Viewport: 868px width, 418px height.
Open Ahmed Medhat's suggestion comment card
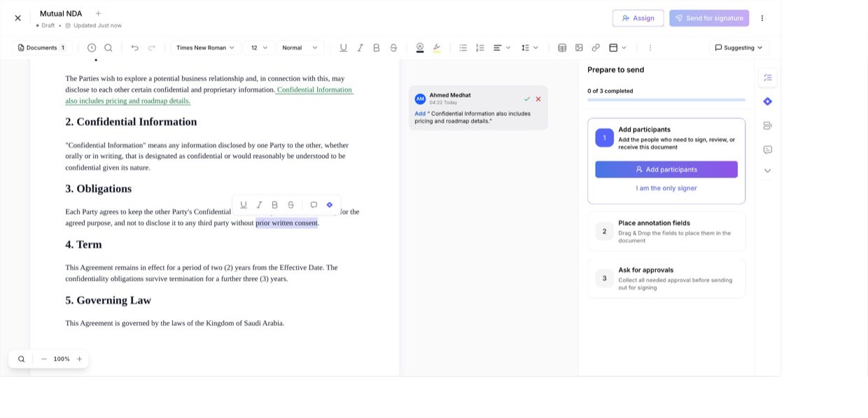(x=478, y=108)
